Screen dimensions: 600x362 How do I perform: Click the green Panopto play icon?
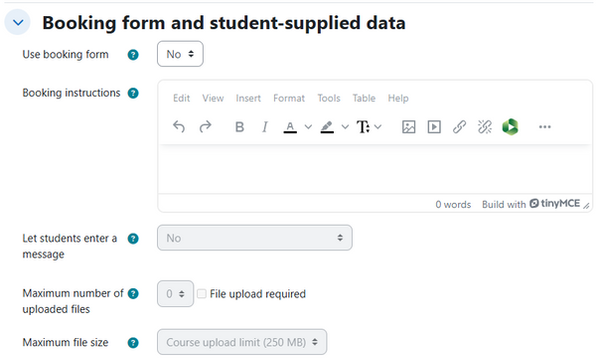tap(510, 127)
